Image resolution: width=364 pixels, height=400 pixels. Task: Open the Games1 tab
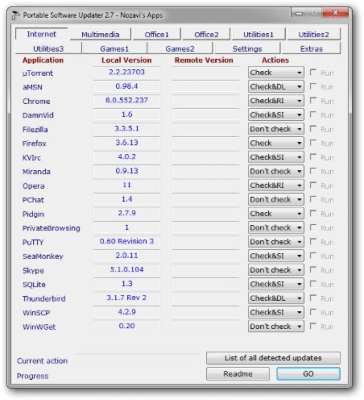tap(114, 49)
